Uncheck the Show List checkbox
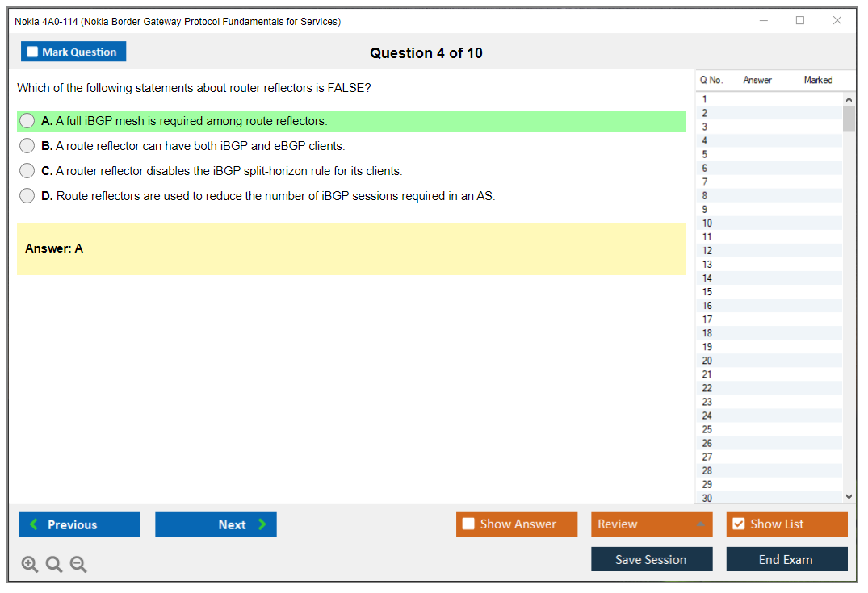This screenshot has height=593, width=868. pos(738,524)
